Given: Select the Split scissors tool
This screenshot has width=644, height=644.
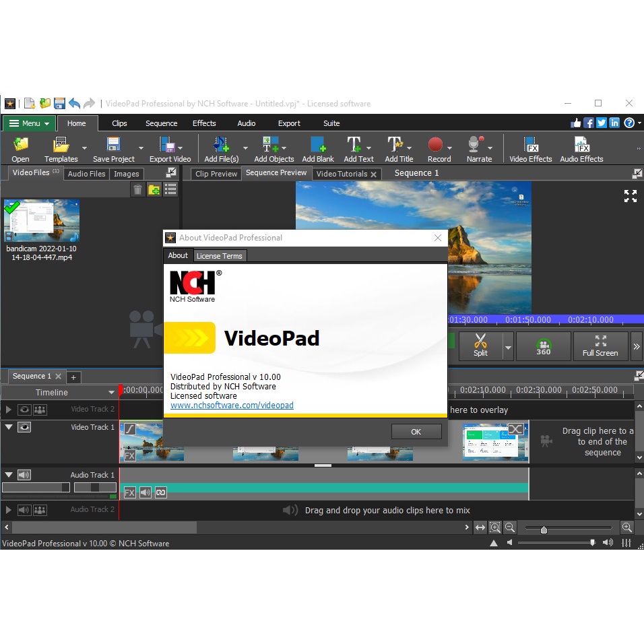Looking at the screenshot, I should tap(480, 342).
